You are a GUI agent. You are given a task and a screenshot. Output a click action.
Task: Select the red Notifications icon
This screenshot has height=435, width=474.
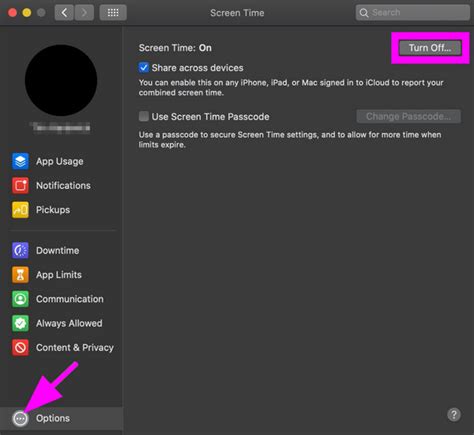point(20,186)
